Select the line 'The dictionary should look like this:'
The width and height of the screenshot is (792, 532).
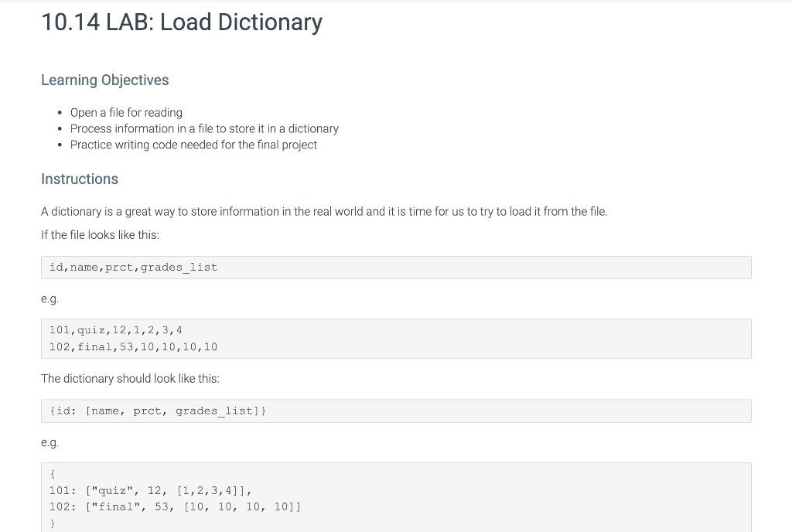(130, 378)
